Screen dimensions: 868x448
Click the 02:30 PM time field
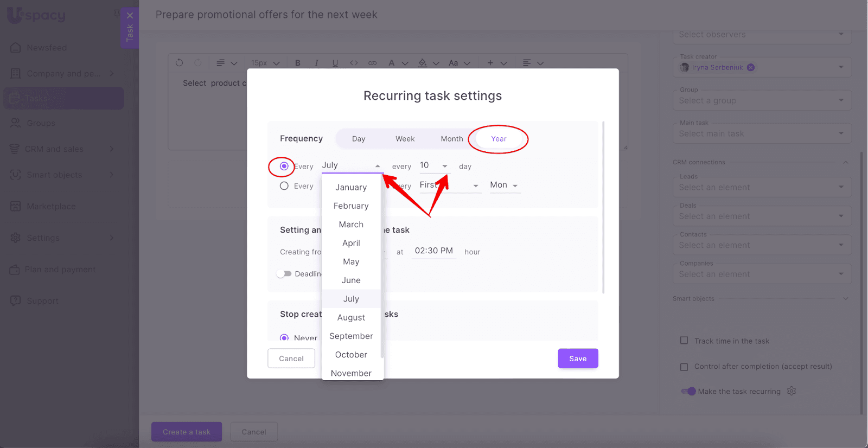point(433,251)
